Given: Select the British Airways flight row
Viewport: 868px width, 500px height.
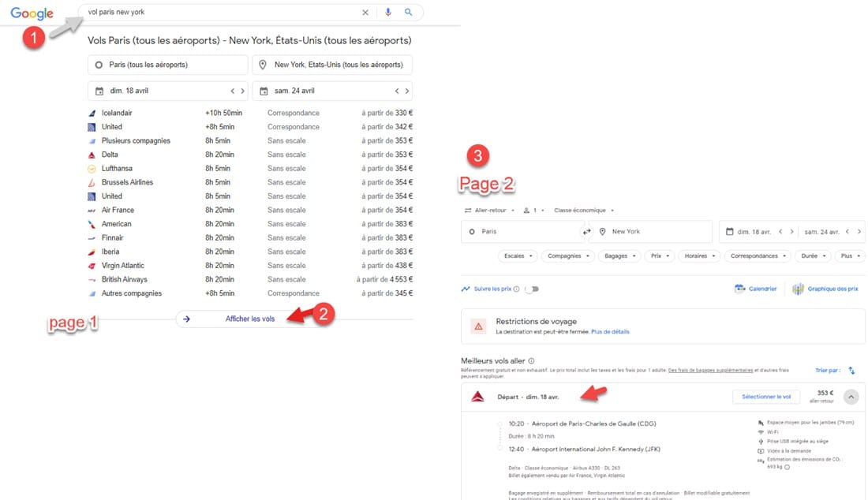Looking at the screenshot, I should 250,280.
